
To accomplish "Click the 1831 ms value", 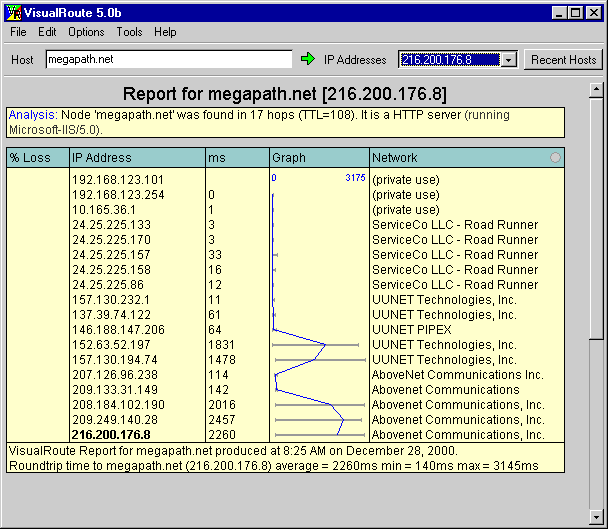I will 222,345.
